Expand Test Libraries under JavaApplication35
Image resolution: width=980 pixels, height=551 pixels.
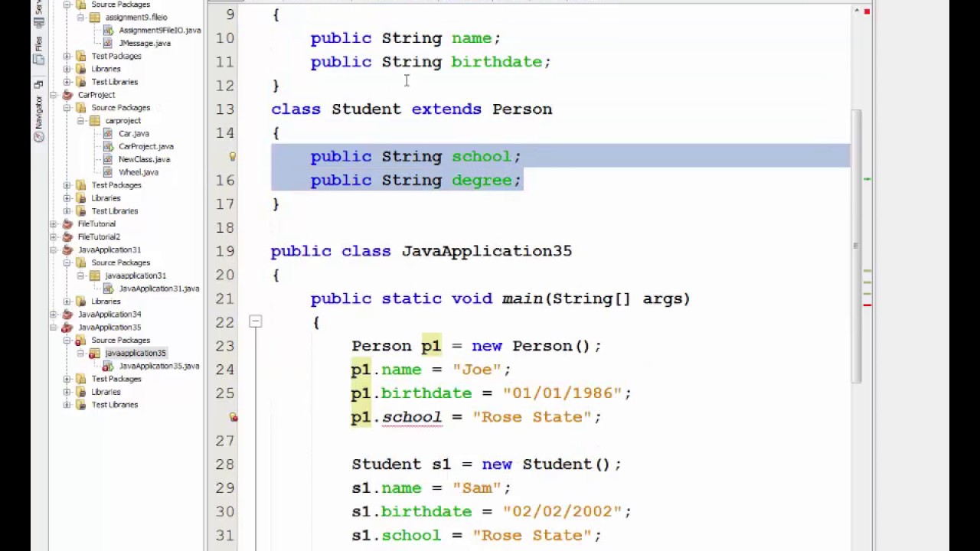tap(67, 405)
